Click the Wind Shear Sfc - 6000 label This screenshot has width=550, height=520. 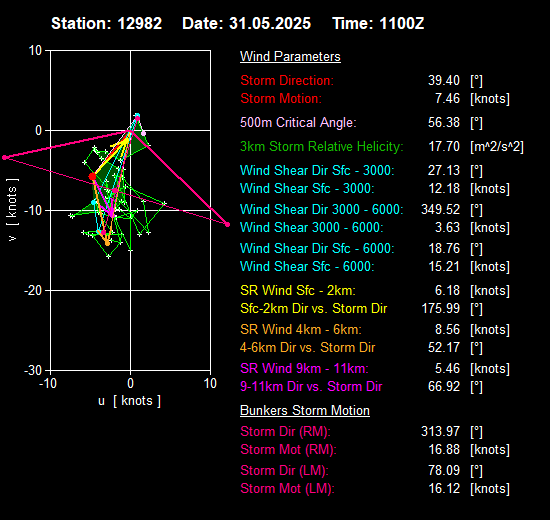click(x=307, y=266)
